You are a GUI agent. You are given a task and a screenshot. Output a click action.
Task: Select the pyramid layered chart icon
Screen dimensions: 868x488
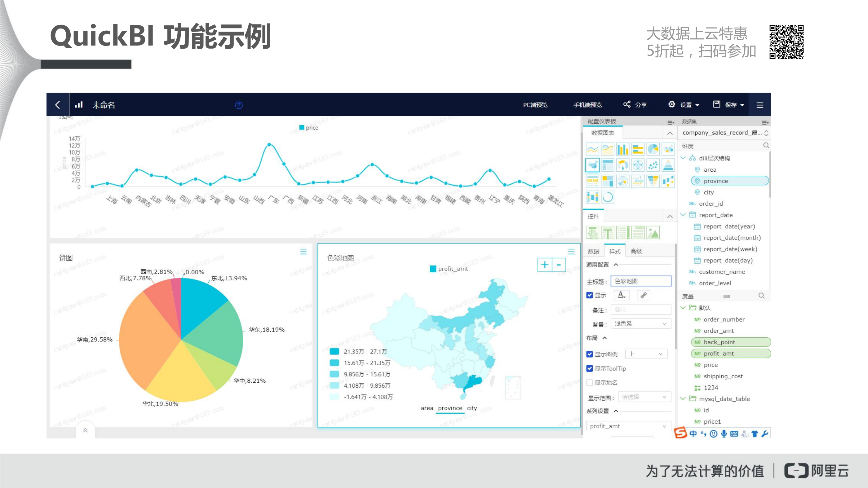click(x=668, y=165)
